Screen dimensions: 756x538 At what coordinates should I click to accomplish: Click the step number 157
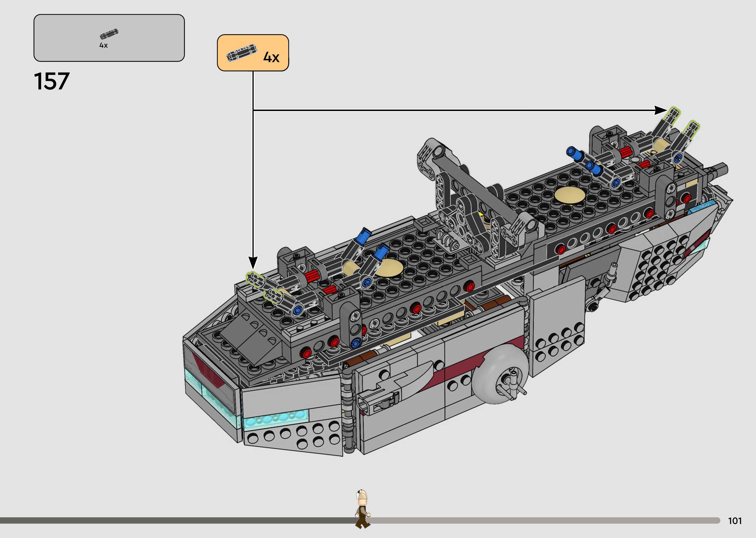52,82
